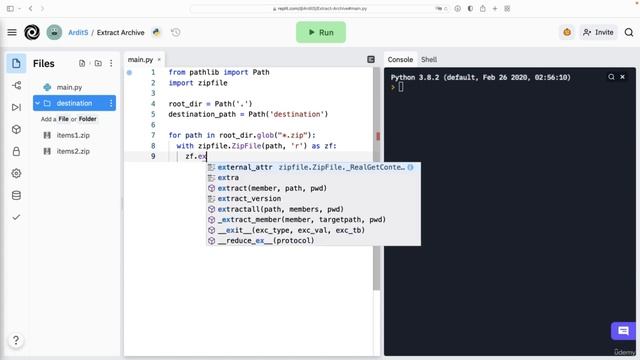Open the version history clock icon
Viewport: 640px width, 360px height.
click(176, 32)
